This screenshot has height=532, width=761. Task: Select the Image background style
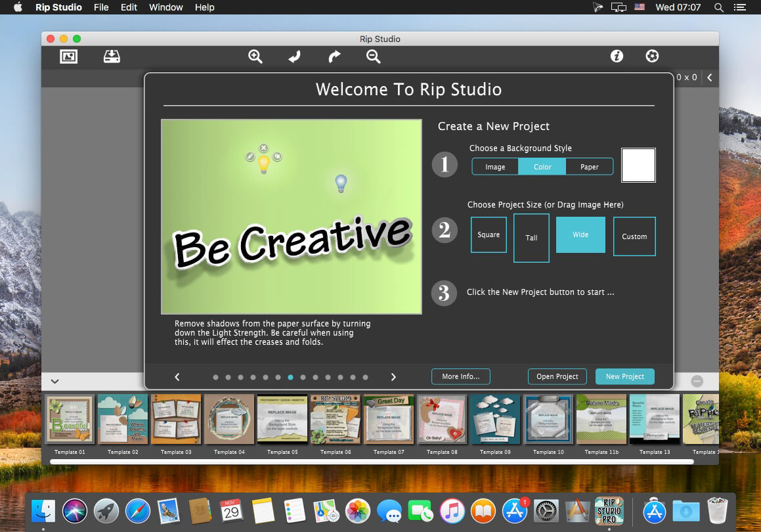(495, 167)
